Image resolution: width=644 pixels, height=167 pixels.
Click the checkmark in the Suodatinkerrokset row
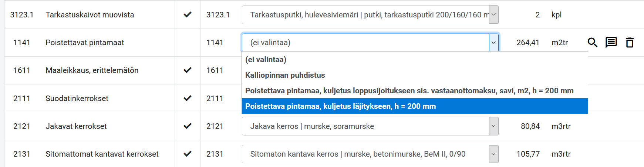click(x=188, y=98)
